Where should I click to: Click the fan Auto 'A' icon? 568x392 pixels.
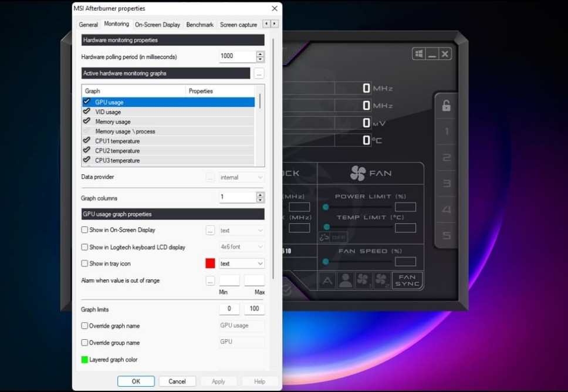[x=327, y=281]
